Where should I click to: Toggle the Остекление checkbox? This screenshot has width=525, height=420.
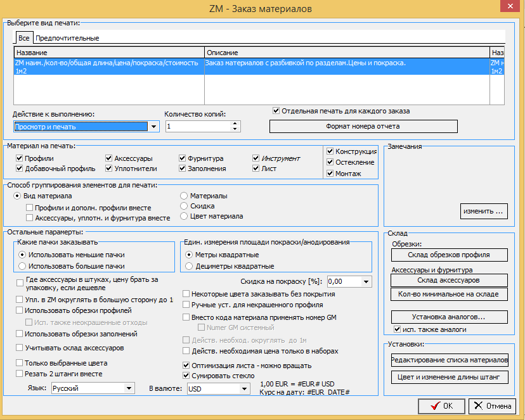point(330,162)
